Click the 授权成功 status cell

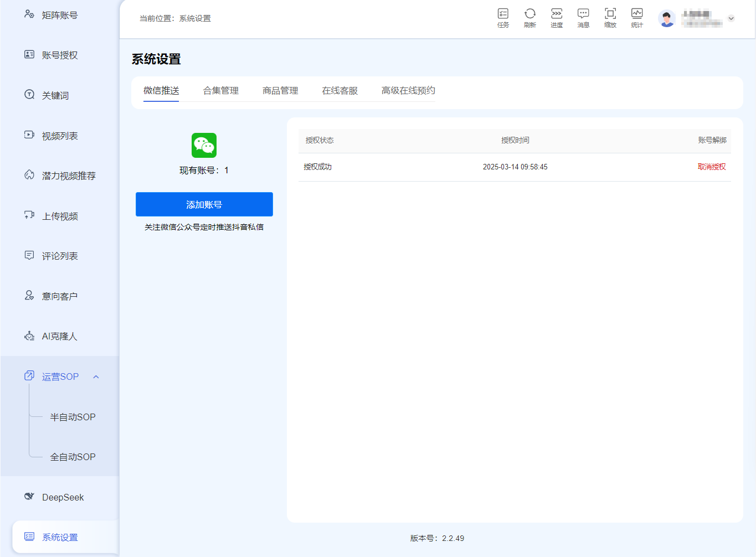[x=318, y=167]
